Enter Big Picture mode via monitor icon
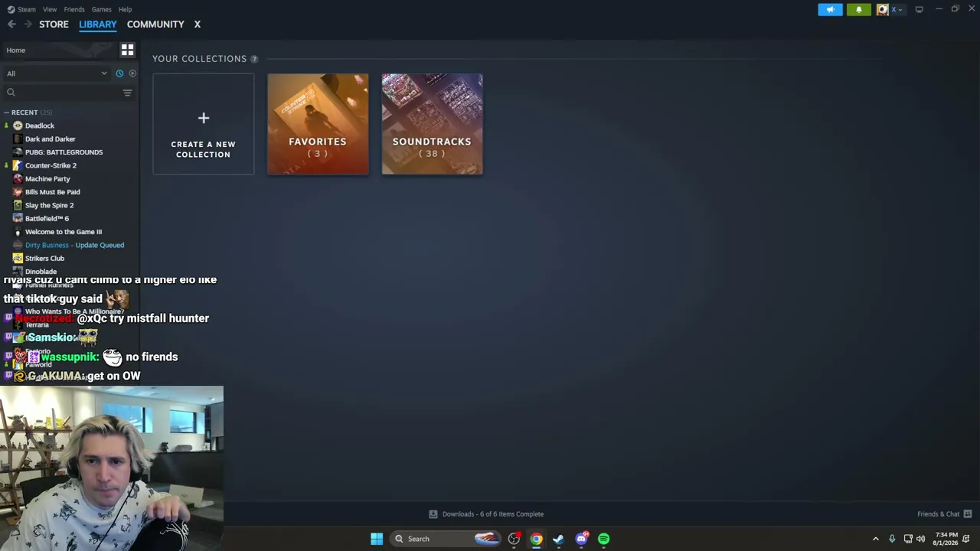The image size is (980, 551). [919, 9]
